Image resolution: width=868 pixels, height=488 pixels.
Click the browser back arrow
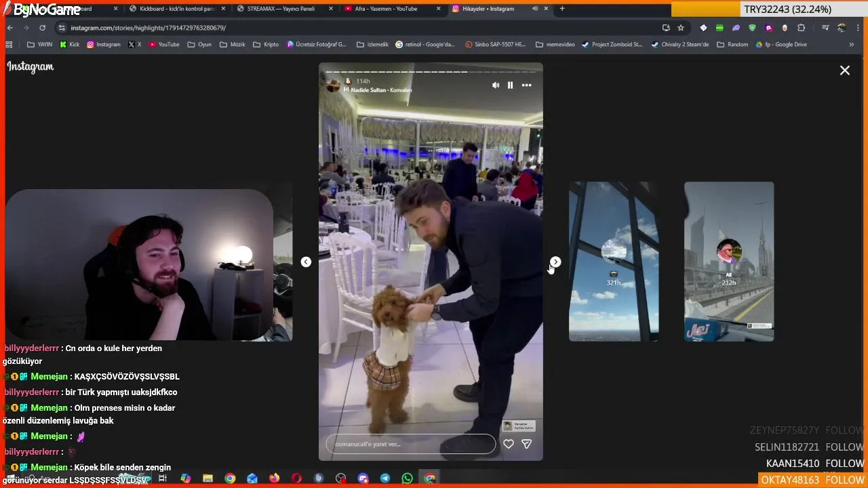point(10,28)
